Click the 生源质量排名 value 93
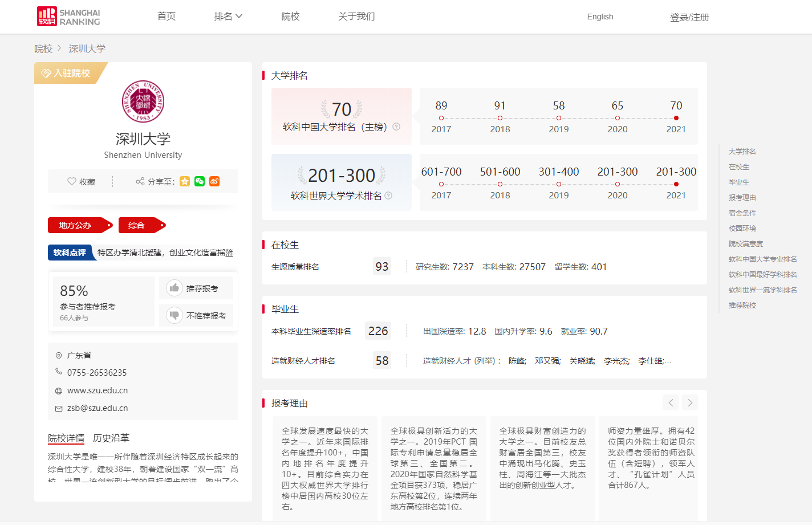The width and height of the screenshot is (812, 525). [x=382, y=267]
